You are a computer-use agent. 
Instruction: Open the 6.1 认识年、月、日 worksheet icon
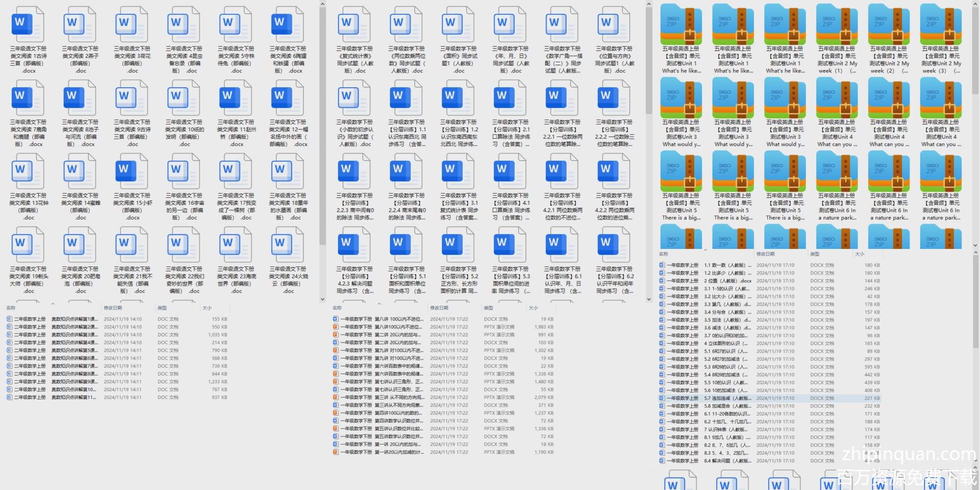562,245
